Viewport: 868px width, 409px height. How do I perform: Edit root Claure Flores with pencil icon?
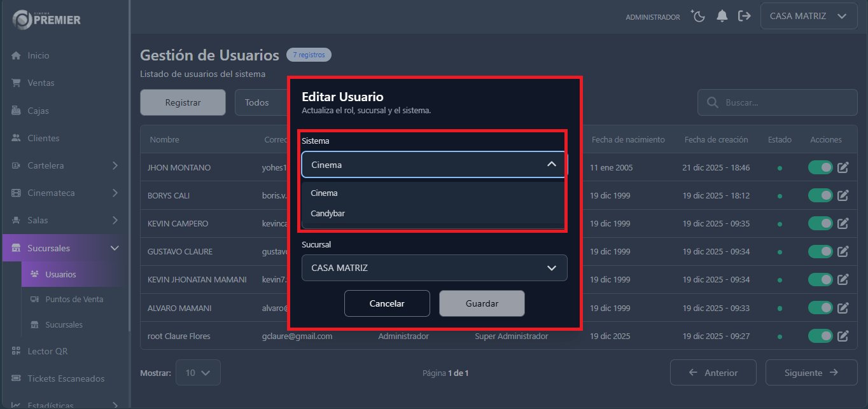(843, 336)
